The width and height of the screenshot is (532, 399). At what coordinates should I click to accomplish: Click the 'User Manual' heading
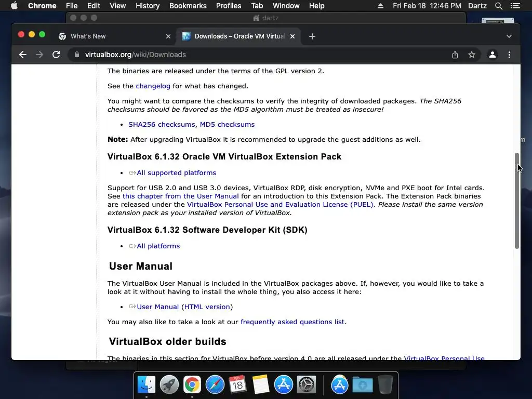(141, 266)
